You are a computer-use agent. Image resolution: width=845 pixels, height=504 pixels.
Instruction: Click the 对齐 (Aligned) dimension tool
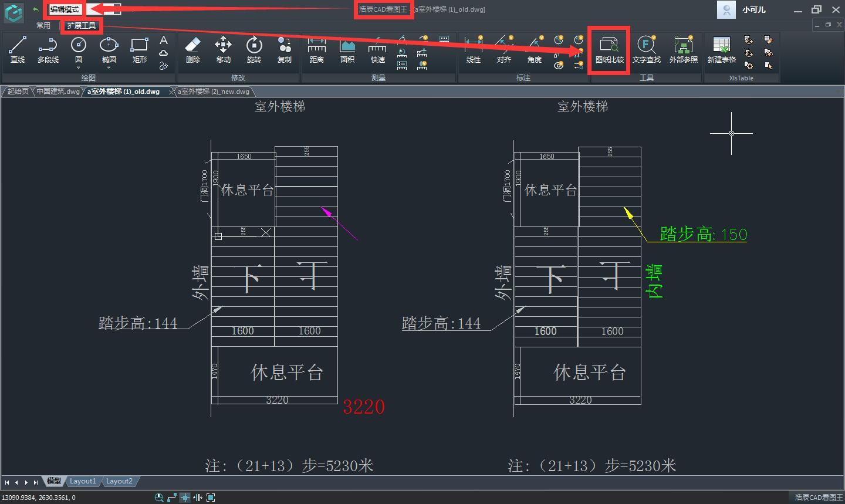504,49
